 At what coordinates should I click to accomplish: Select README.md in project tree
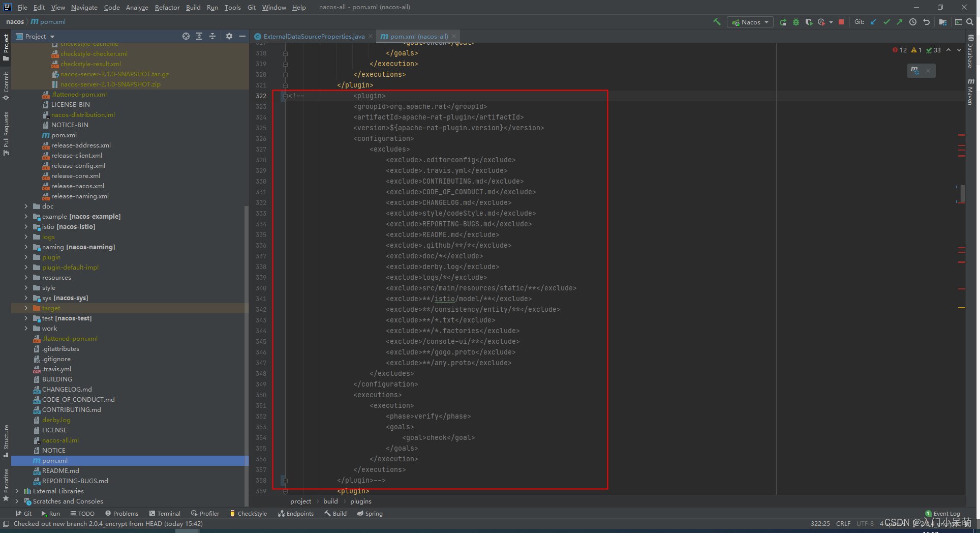60,471
